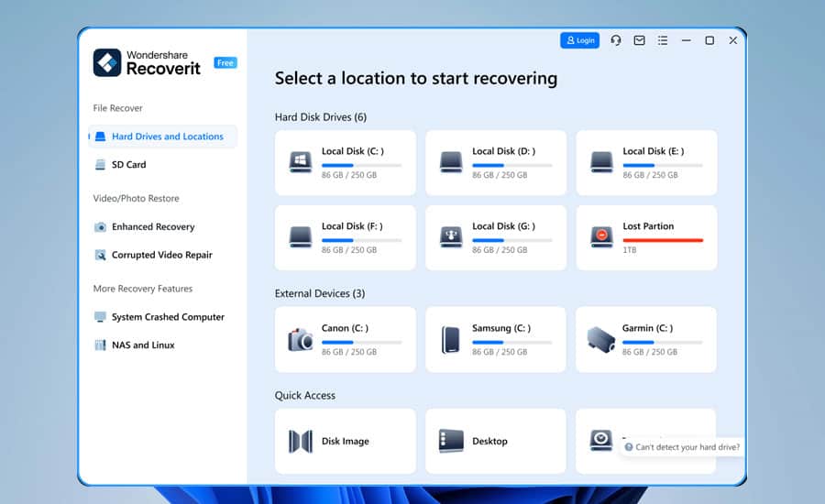Click the Samsung (C:) usage bar
Image resolution: width=825 pixels, height=504 pixels.
(x=511, y=343)
